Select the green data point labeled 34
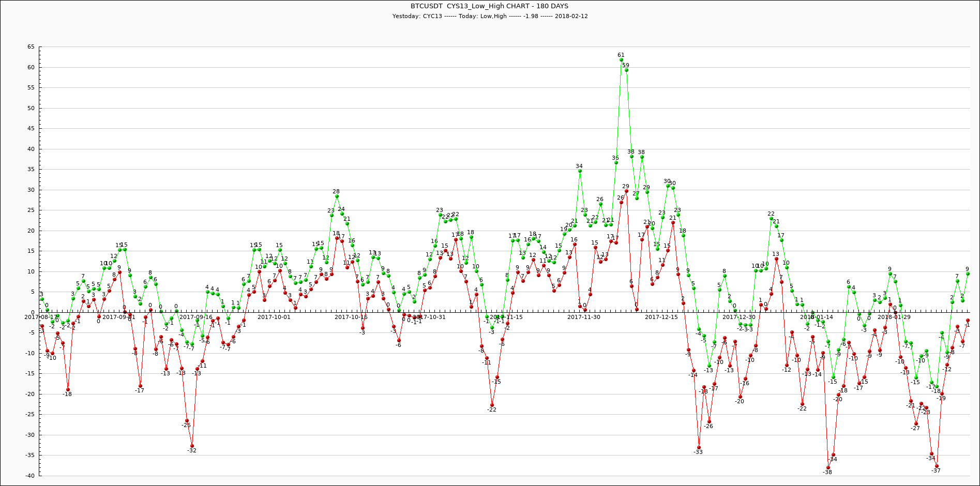This screenshot has height=486, width=980. click(x=580, y=171)
